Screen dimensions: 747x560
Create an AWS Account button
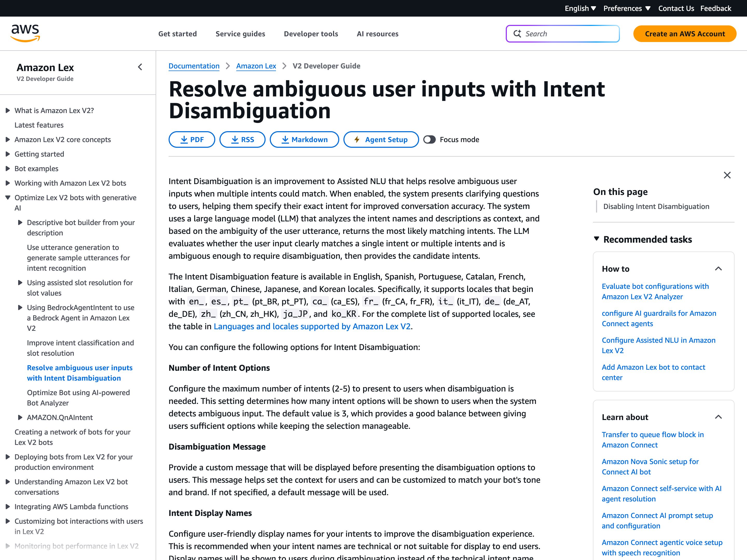click(684, 34)
